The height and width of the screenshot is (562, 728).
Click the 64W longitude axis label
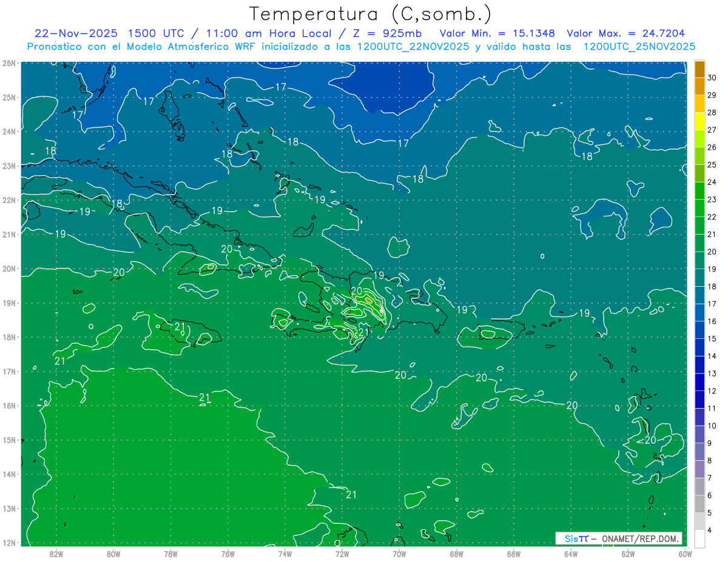(x=571, y=554)
